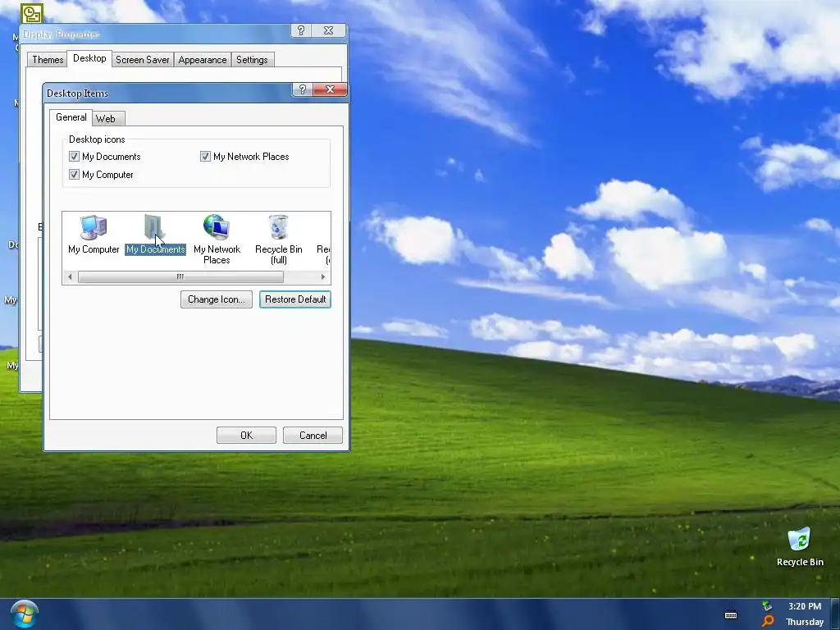Open the Start menu orb
The height and width of the screenshot is (630, 840).
(x=24, y=614)
